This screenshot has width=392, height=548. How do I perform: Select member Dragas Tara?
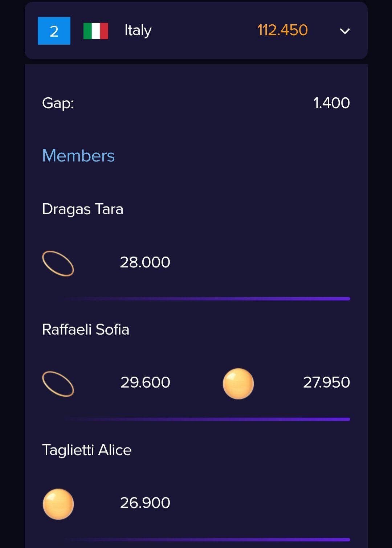83,209
